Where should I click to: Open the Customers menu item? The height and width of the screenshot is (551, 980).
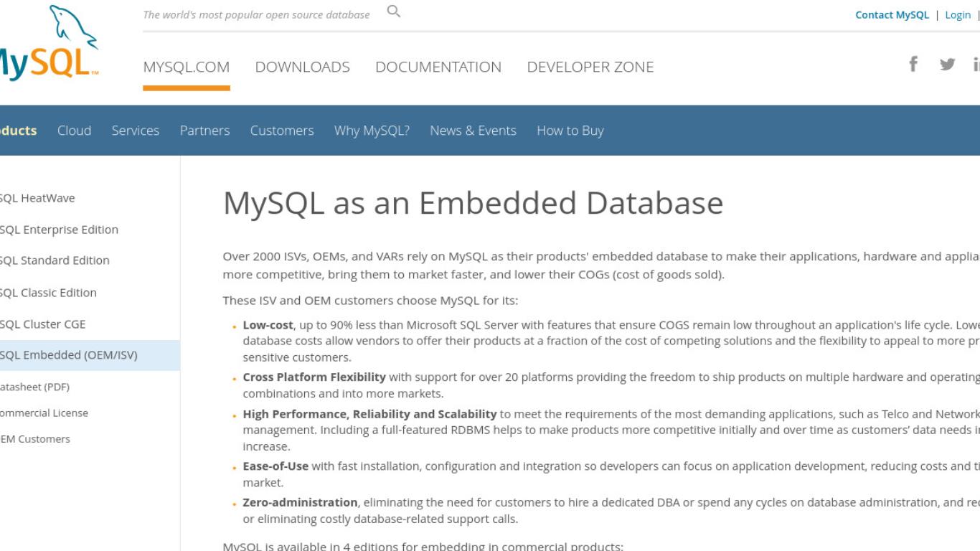(x=282, y=131)
